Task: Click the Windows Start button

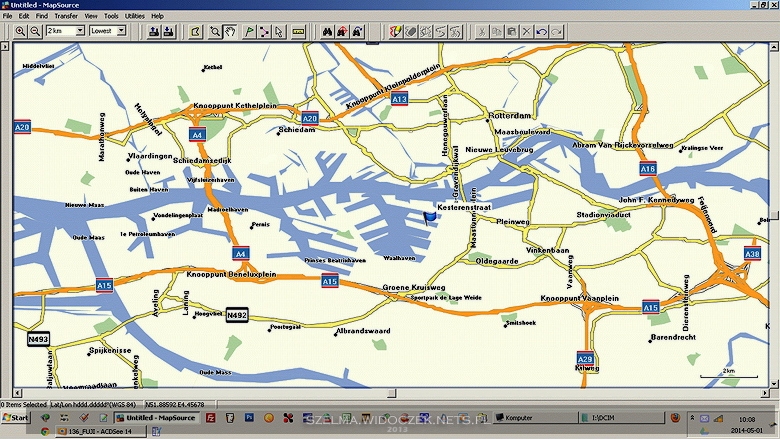Action: 15,418
